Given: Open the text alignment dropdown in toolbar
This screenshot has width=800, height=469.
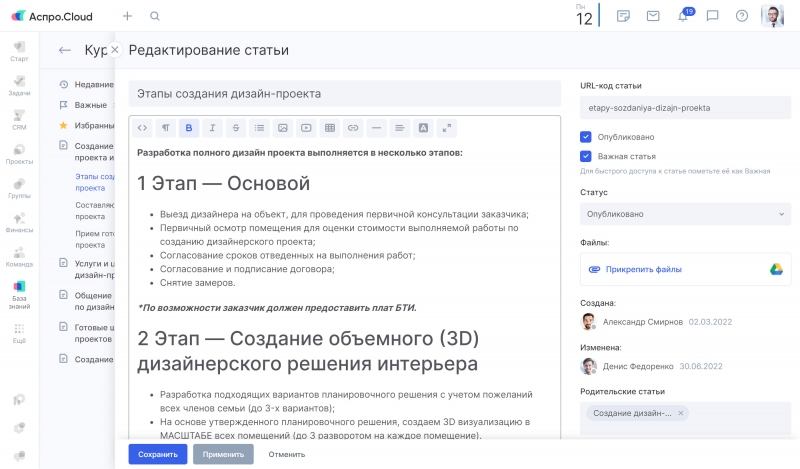Looking at the screenshot, I should (x=400, y=128).
